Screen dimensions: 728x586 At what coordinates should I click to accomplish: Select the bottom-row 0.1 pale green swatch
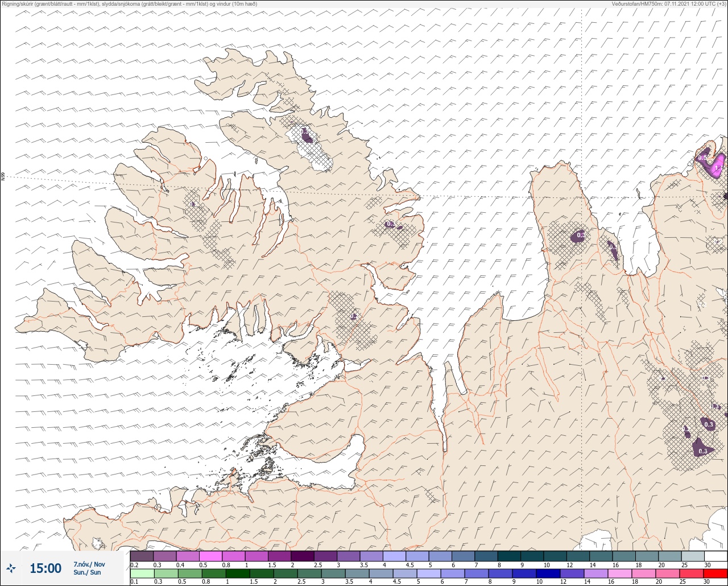(142, 573)
